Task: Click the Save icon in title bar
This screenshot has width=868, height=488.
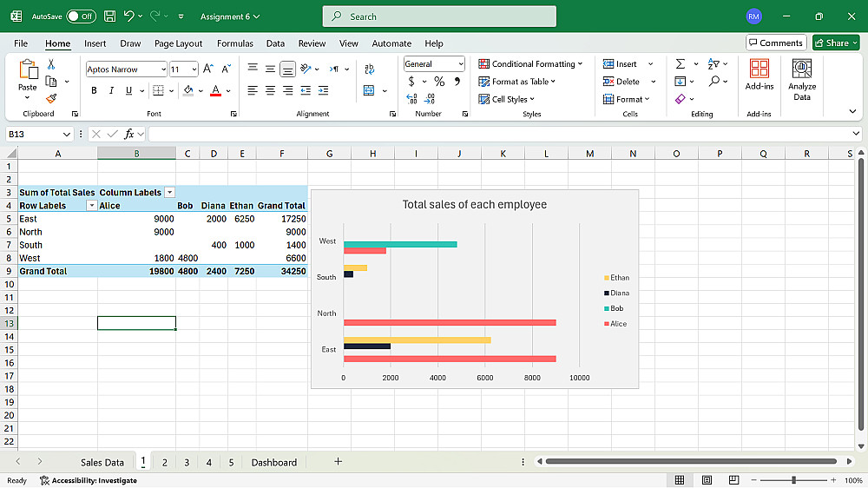Action: tap(110, 16)
